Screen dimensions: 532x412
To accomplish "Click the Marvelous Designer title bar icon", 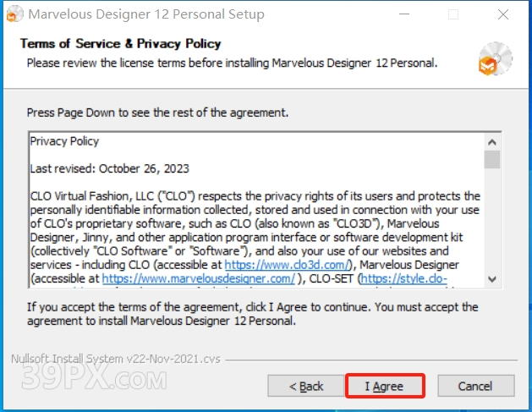I will 14,14.
